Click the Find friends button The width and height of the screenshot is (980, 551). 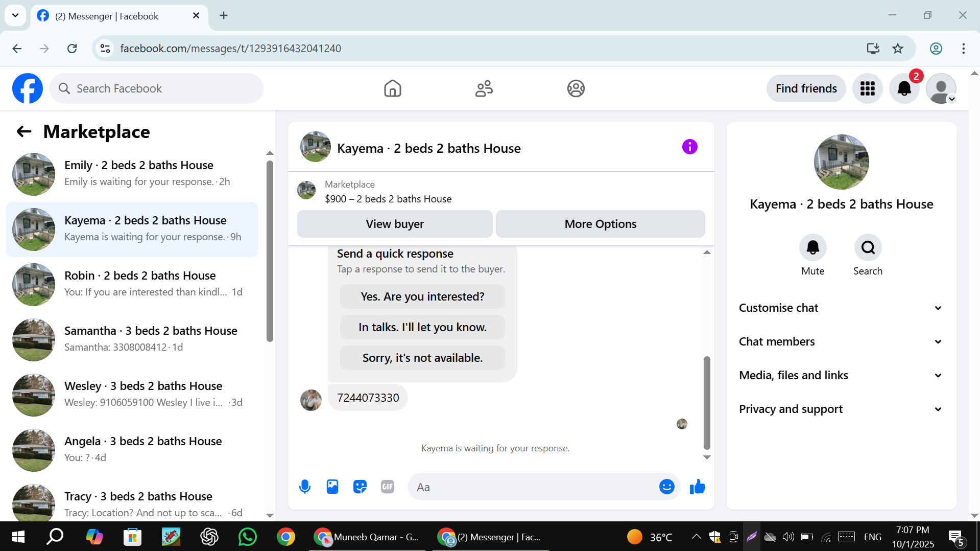pos(806,88)
